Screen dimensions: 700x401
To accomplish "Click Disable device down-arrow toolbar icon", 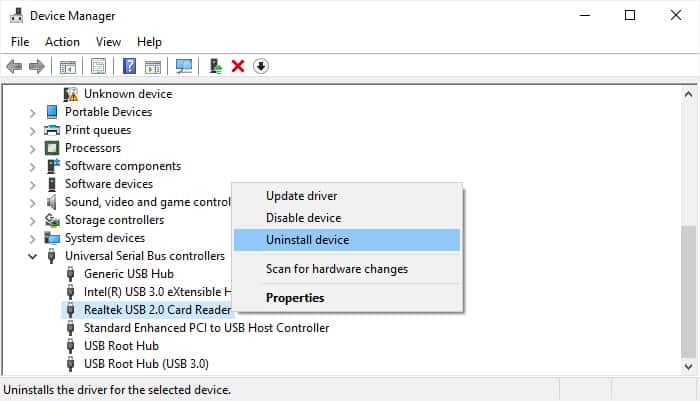I will pyautogui.click(x=261, y=67).
